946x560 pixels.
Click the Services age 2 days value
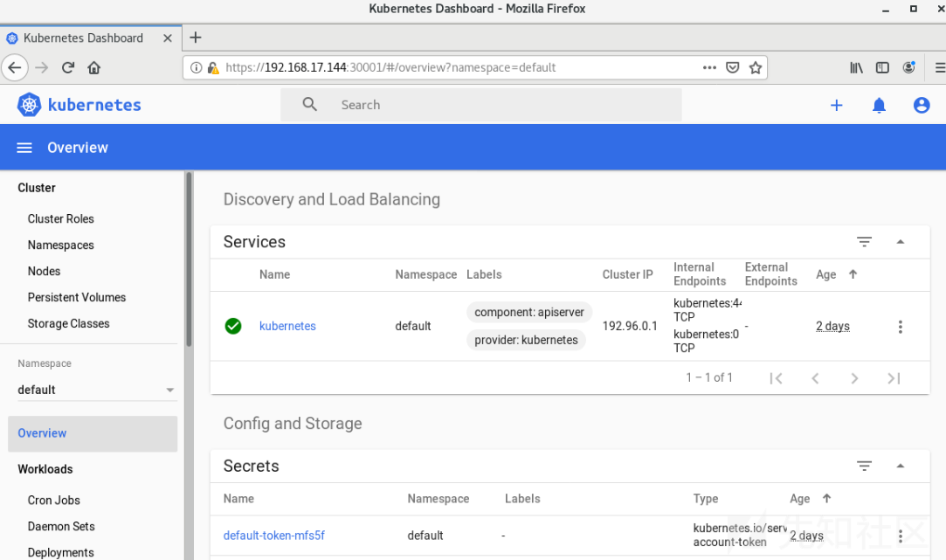tap(832, 326)
